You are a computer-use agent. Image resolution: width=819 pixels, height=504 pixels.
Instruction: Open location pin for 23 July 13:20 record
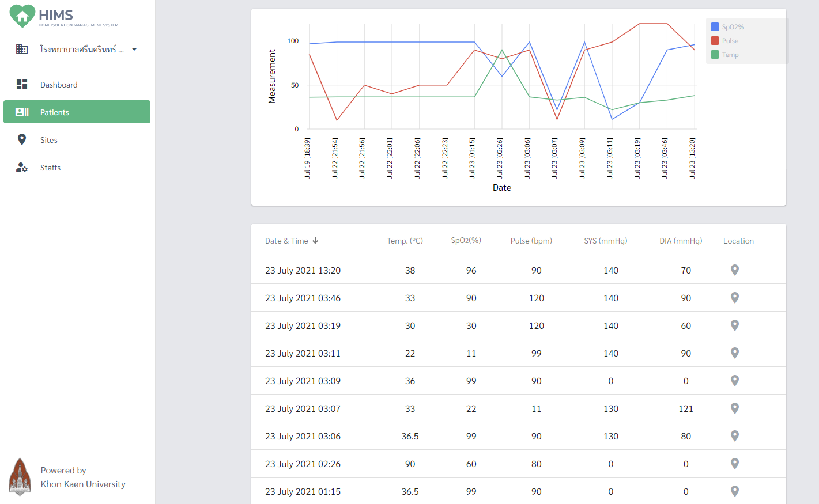click(x=734, y=270)
